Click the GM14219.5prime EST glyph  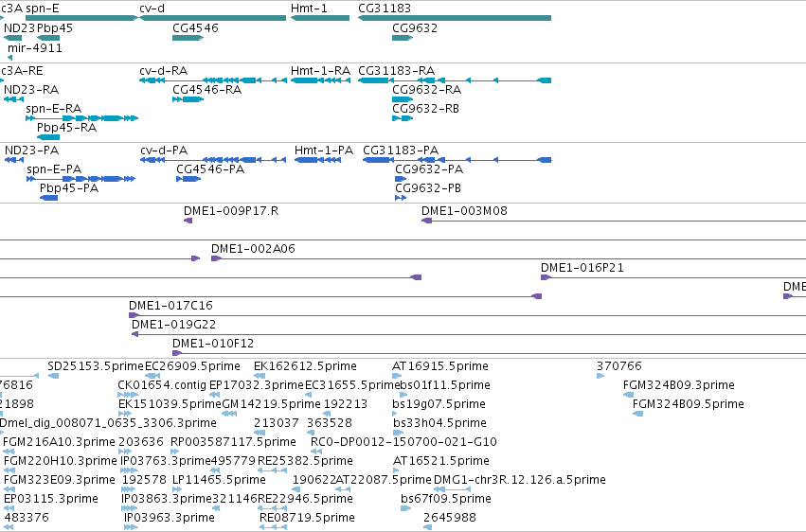tap(229, 415)
